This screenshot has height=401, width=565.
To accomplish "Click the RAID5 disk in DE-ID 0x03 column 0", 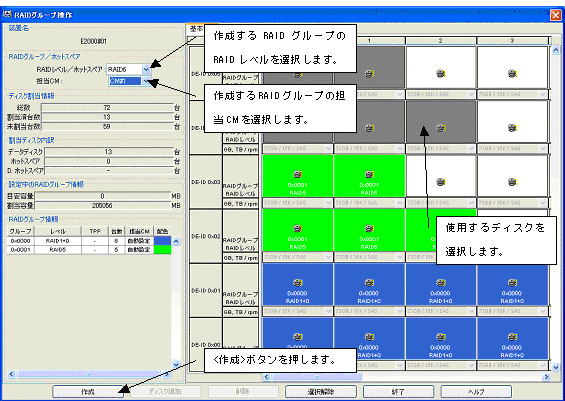I will (x=297, y=176).
